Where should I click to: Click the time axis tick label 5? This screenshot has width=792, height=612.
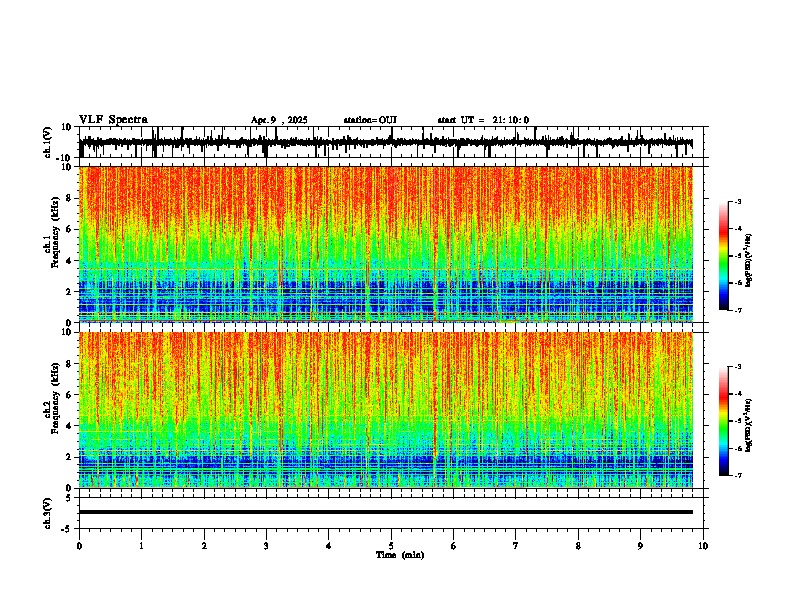(x=391, y=546)
